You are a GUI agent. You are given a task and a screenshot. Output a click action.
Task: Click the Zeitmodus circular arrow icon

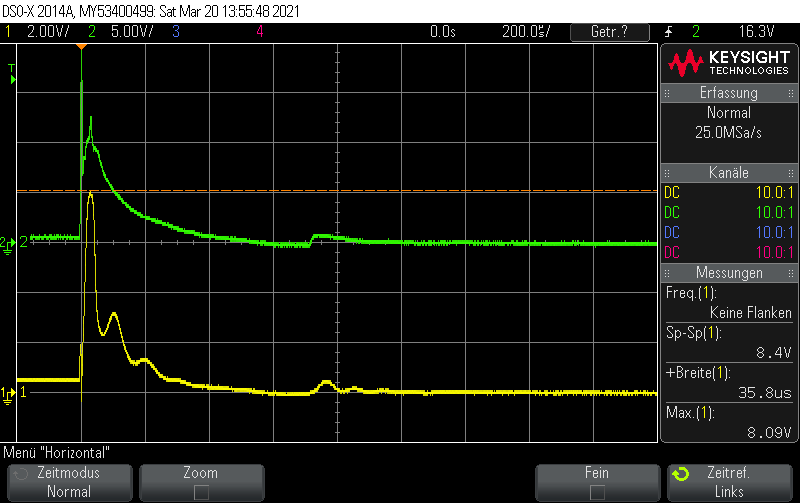(20, 474)
